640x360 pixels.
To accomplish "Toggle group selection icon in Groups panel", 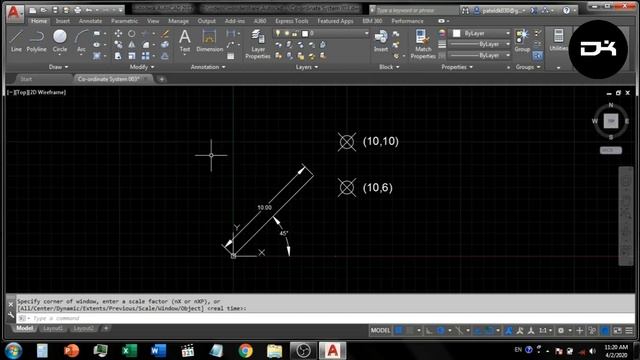I will tap(538, 56).
